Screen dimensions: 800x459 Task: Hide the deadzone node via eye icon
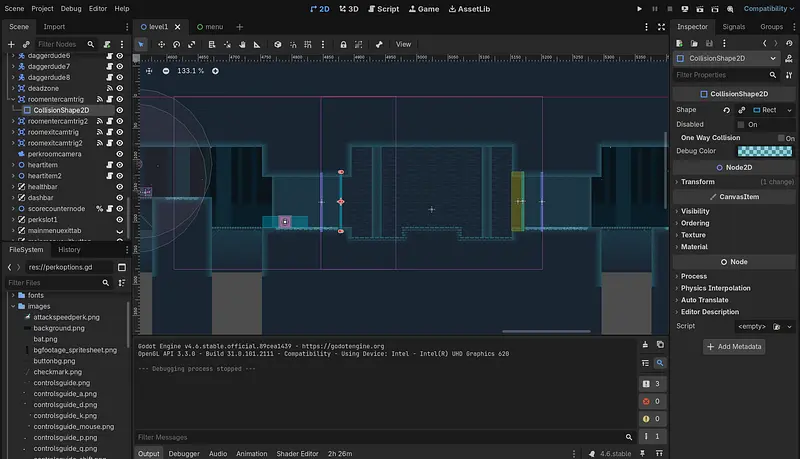[119, 88]
